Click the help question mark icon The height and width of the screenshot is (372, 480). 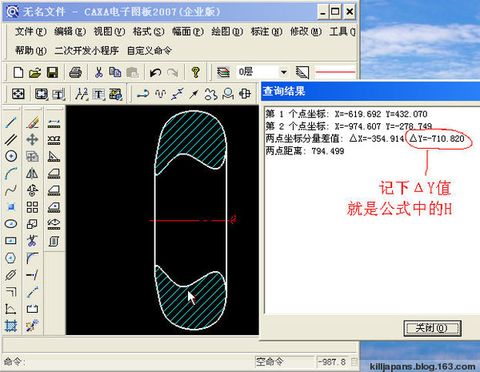point(195,72)
